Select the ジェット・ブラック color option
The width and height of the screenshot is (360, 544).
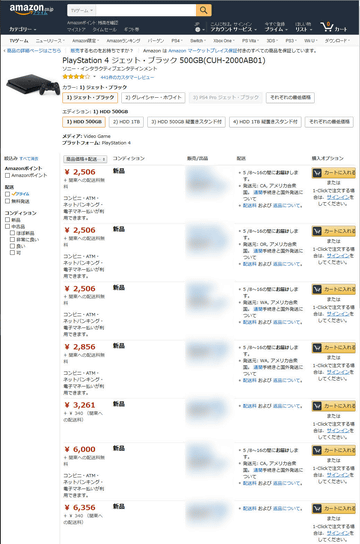click(x=90, y=98)
